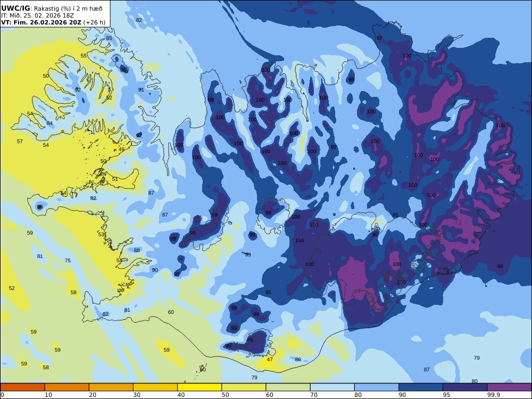Click the valid time 'VT: Fim. 26.02.2026 20Z'

point(41,22)
